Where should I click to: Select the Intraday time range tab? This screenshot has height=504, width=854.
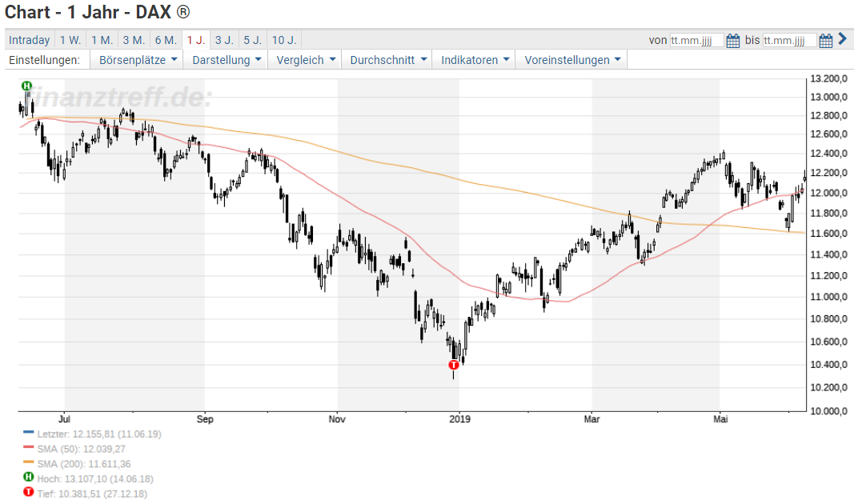[x=30, y=40]
